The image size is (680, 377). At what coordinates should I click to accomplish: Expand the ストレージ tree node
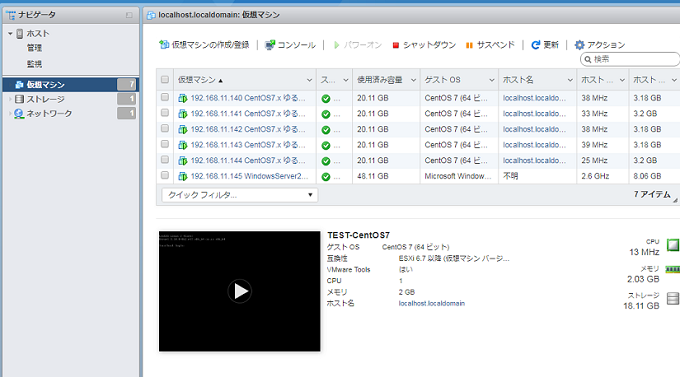10,99
